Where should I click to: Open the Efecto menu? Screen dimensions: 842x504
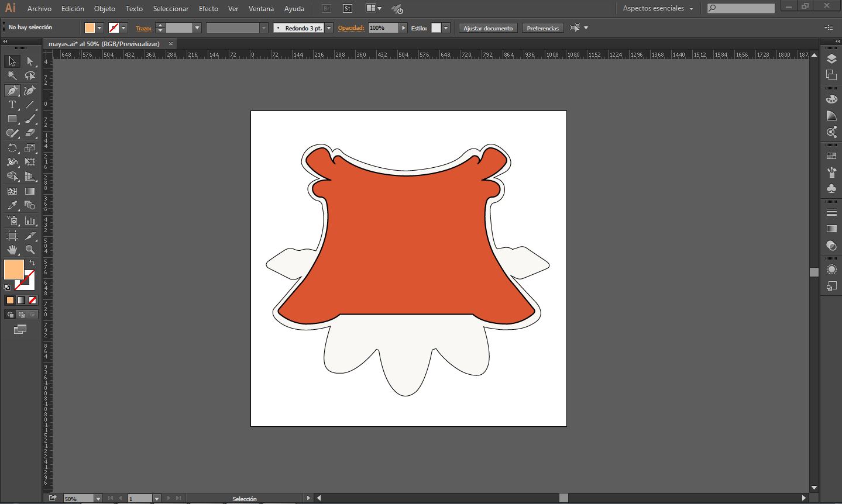click(x=208, y=9)
